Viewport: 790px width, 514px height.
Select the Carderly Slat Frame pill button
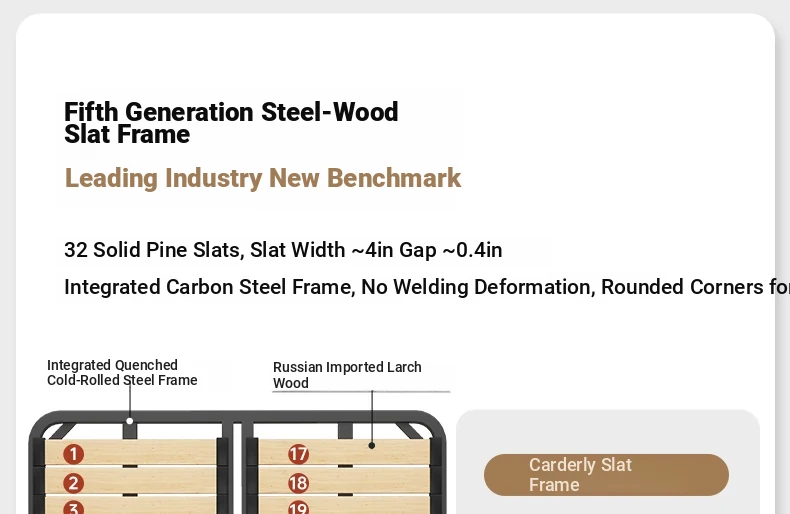pyautogui.click(x=606, y=475)
